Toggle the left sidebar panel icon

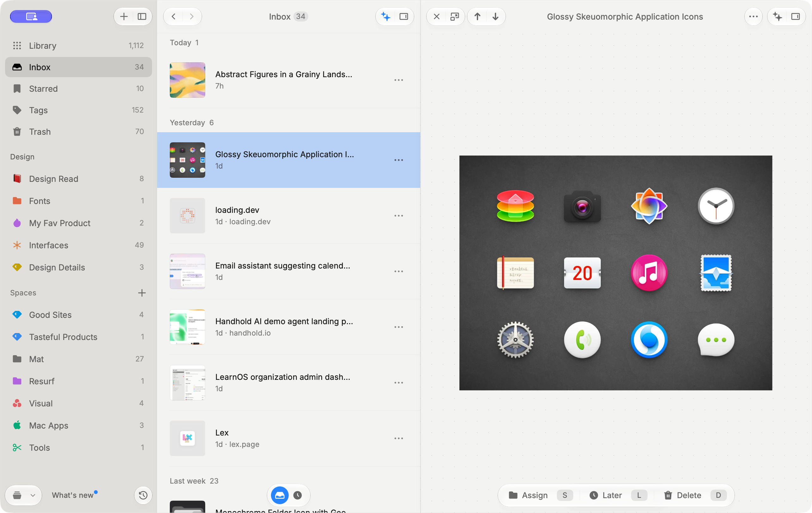tap(142, 16)
